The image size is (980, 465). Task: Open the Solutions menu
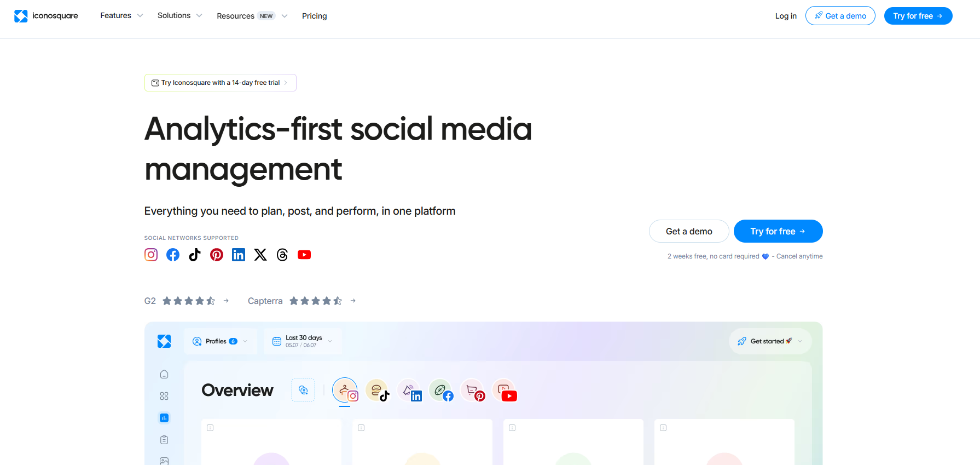click(179, 15)
